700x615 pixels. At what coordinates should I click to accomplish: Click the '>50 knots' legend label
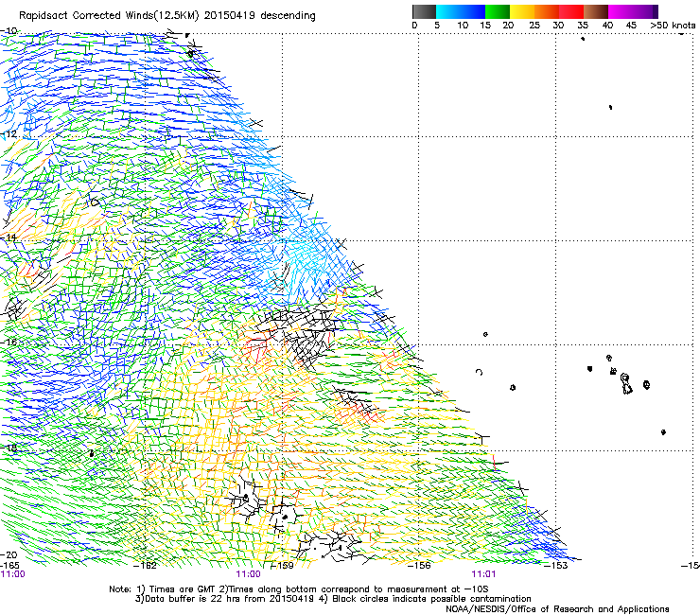673,26
